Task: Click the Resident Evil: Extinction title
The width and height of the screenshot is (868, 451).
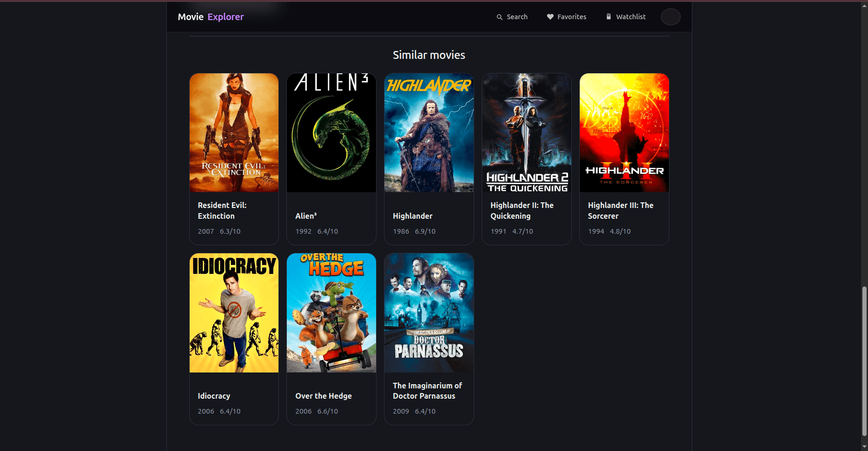Action: (222, 211)
